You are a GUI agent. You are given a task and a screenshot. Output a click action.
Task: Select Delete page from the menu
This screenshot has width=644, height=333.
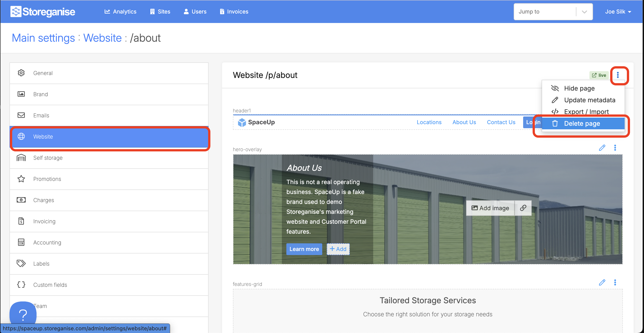tap(582, 123)
